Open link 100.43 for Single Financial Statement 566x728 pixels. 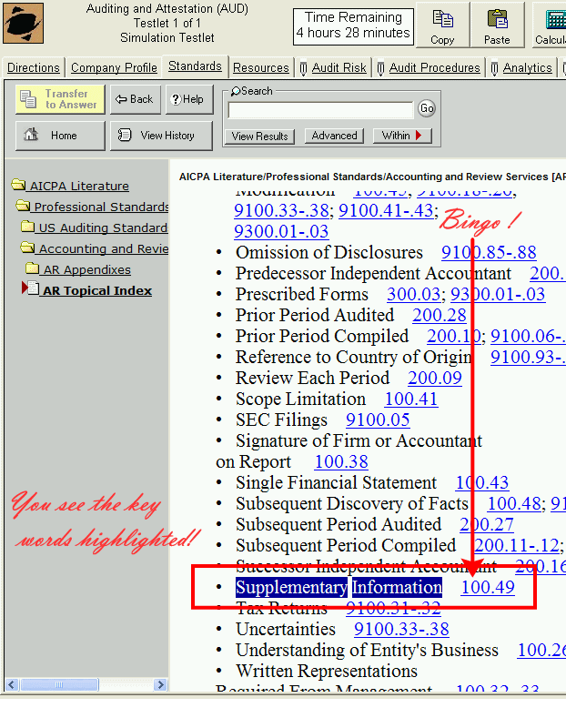tap(482, 483)
